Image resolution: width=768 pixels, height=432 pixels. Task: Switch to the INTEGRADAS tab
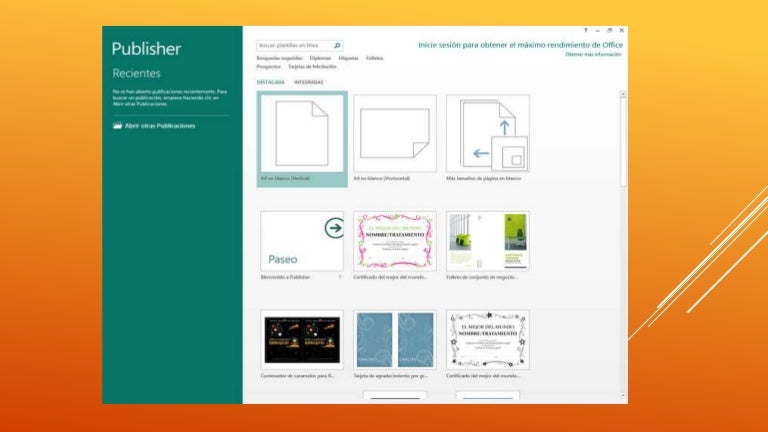(x=309, y=82)
